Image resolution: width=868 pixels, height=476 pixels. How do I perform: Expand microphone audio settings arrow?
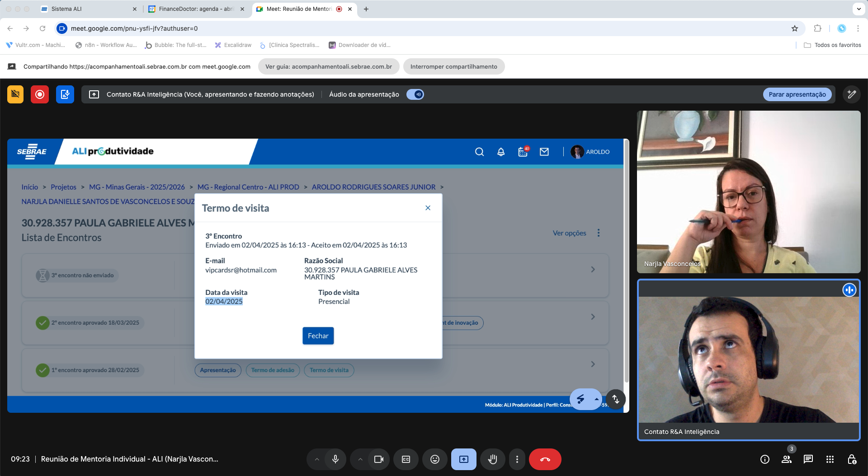(317, 459)
